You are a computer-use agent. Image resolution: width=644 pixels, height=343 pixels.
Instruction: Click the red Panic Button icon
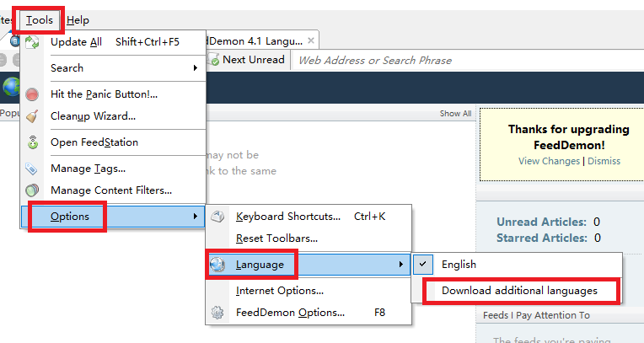click(32, 94)
